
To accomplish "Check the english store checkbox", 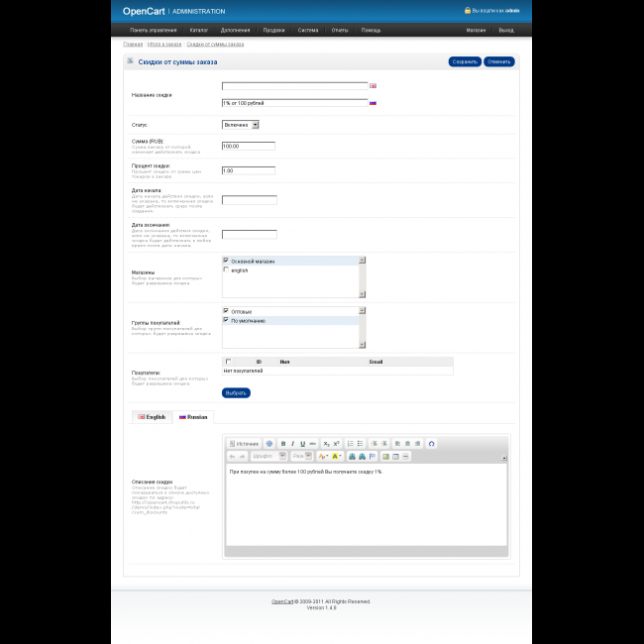I will click(226, 269).
